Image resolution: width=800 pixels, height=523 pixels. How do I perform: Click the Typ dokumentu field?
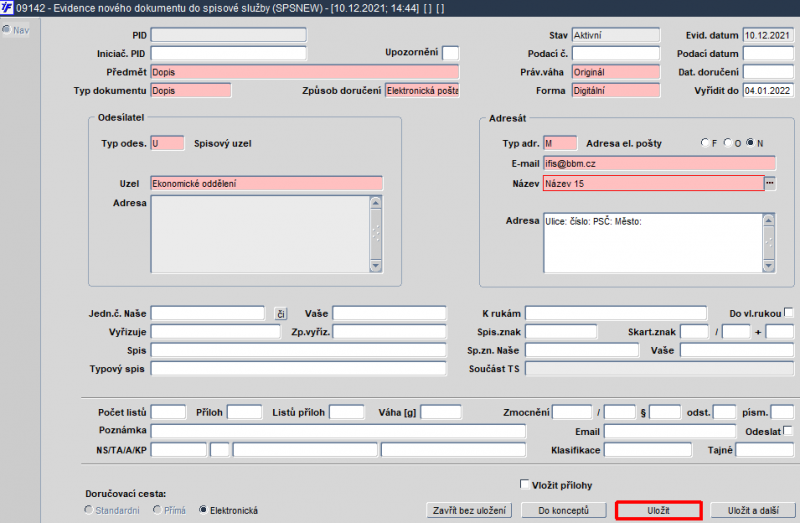click(191, 90)
